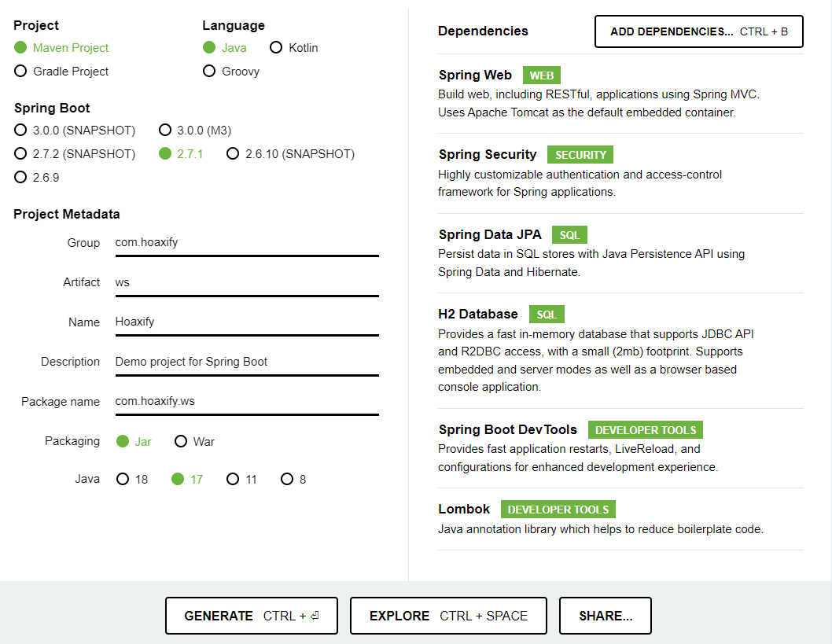Screen dimensions: 832x644
Task: Click the Group input field
Action: [246, 243]
